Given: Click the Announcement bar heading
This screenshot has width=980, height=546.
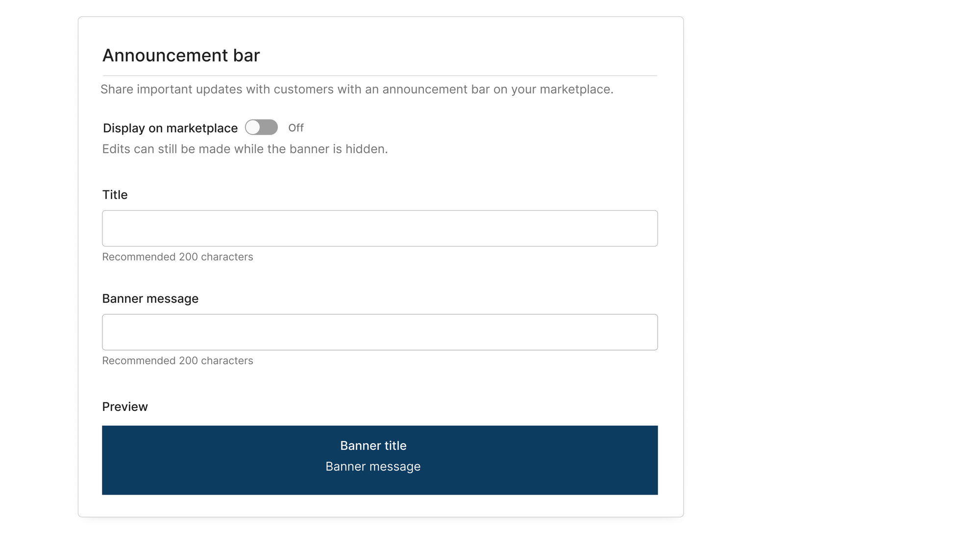Looking at the screenshot, I should coord(181,55).
